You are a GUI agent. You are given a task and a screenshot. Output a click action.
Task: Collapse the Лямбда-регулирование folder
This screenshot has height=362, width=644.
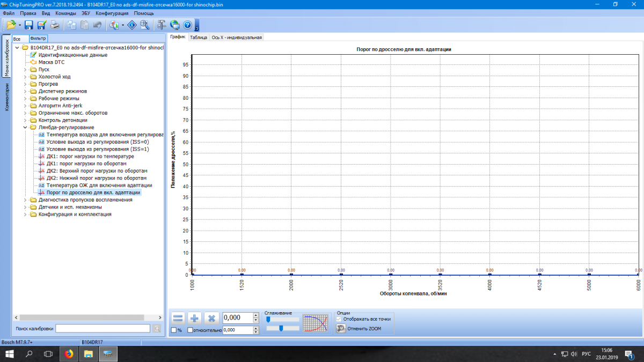click(x=25, y=128)
